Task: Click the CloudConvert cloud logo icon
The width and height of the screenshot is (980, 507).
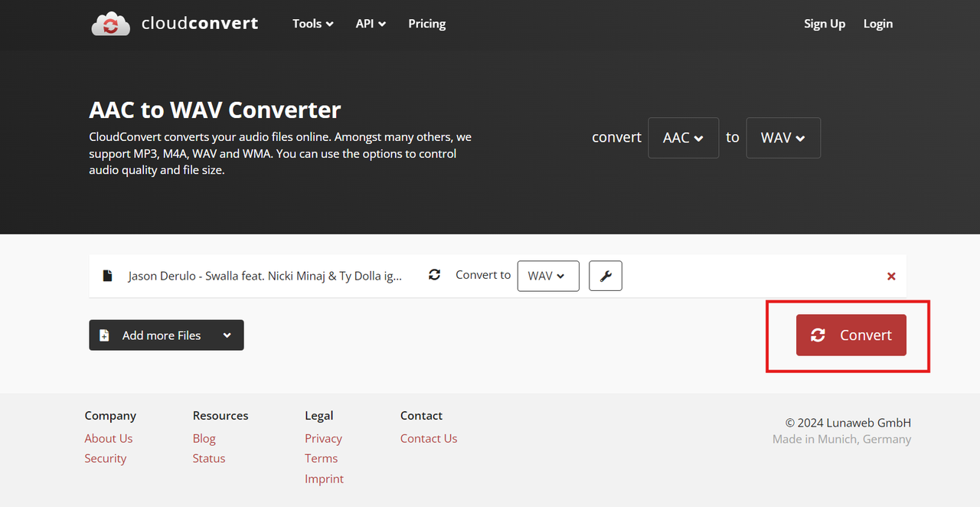Action: point(111,24)
